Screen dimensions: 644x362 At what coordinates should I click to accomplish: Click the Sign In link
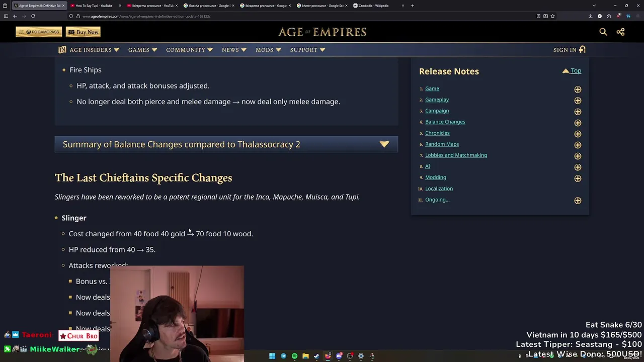[569, 50]
